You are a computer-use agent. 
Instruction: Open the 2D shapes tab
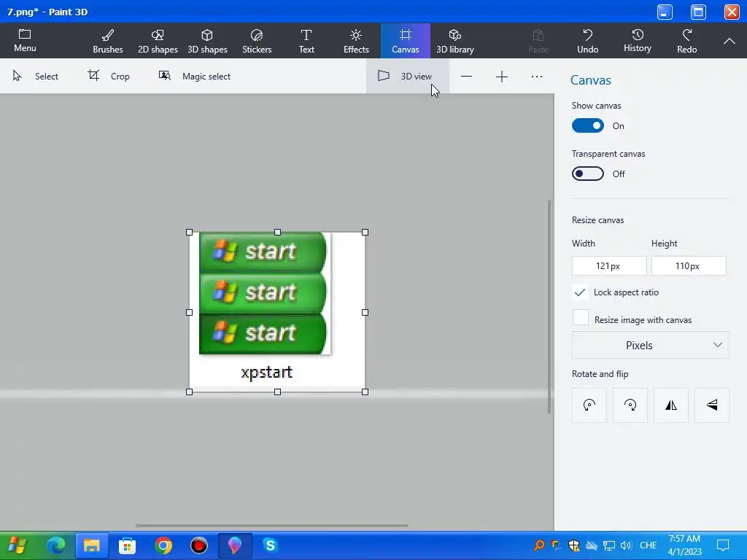point(158,41)
